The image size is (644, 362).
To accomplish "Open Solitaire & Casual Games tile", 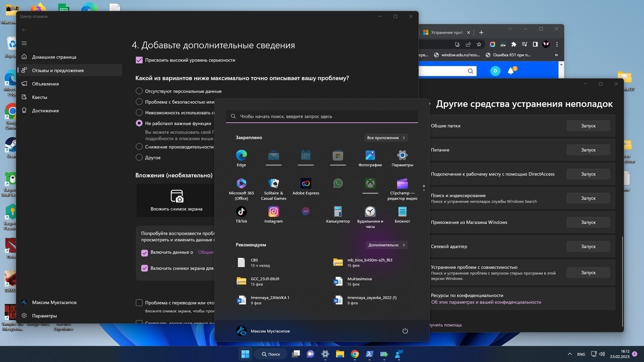I will pyautogui.click(x=274, y=189).
